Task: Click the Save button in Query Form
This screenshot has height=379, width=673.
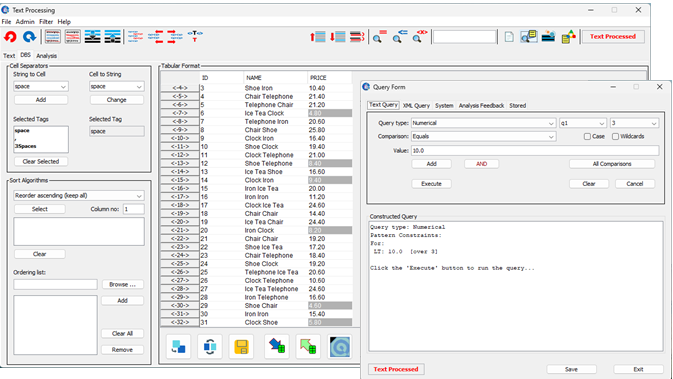Action: [x=571, y=370]
